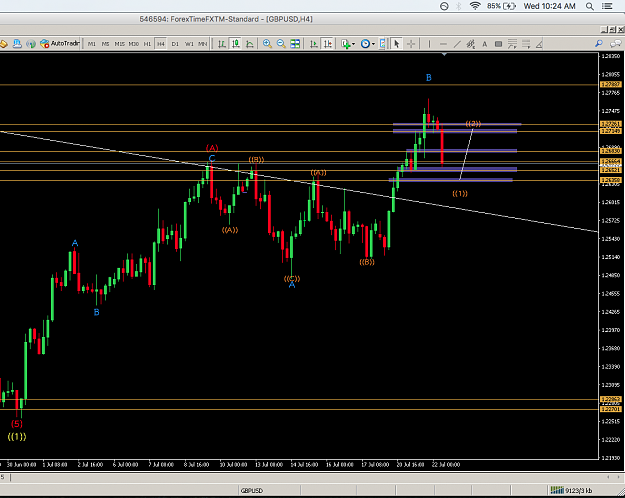Switch chart to M5 timeframe
The image size is (625, 498).
[105, 44]
